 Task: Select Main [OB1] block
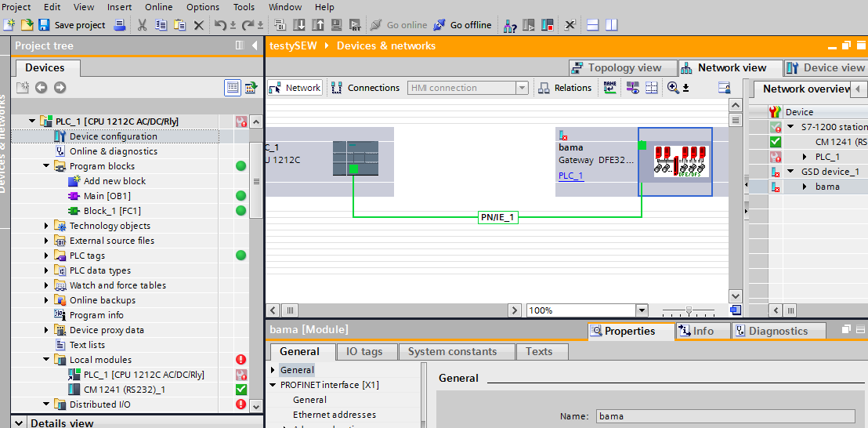click(x=107, y=196)
